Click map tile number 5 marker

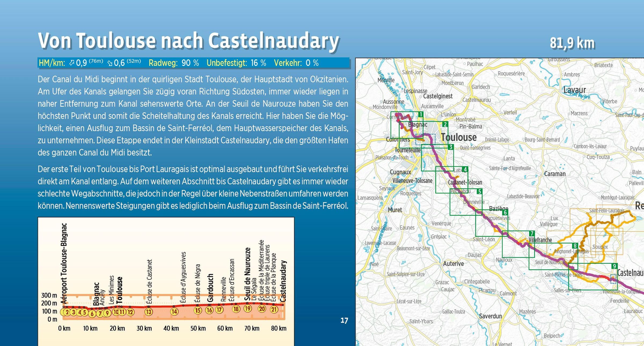(x=479, y=191)
